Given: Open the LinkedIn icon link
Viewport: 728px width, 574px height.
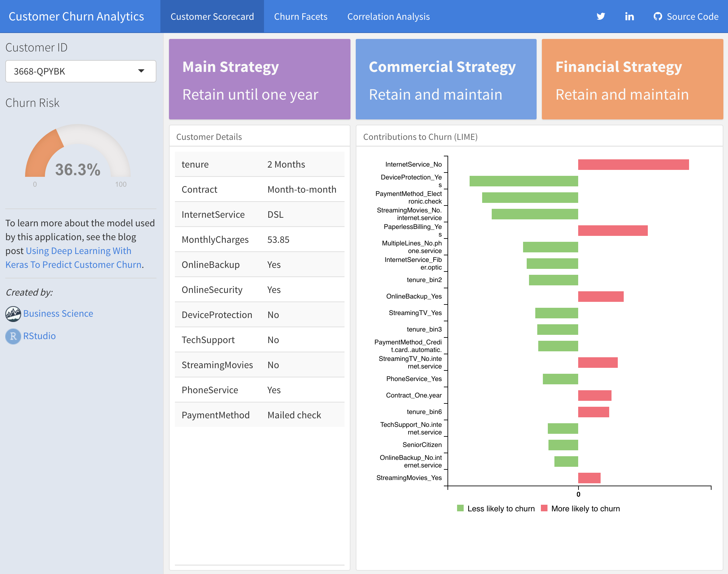Looking at the screenshot, I should (629, 16).
